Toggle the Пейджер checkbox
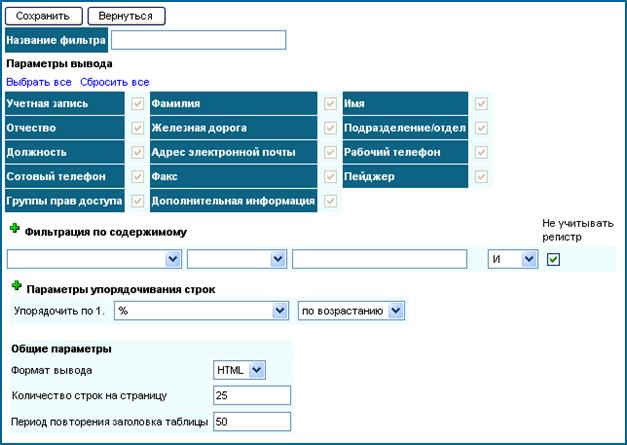 pyautogui.click(x=481, y=176)
